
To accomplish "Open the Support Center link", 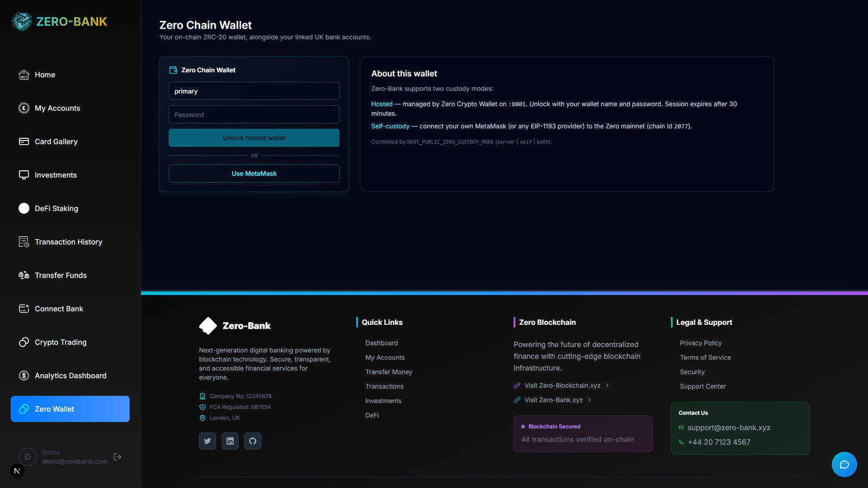I will pyautogui.click(x=703, y=387).
